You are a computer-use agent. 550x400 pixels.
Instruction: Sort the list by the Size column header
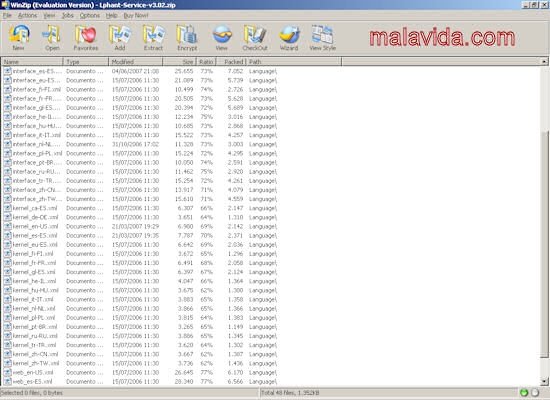[x=179, y=62]
